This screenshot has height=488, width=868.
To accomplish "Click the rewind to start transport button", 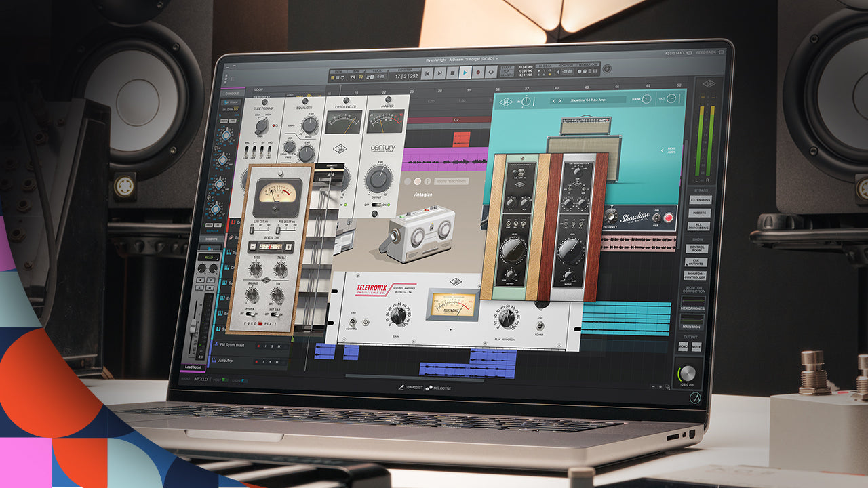I will [x=427, y=73].
